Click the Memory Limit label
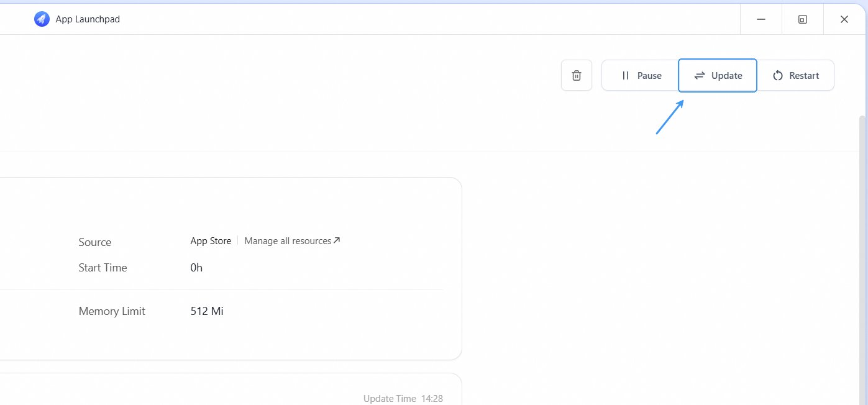The width and height of the screenshot is (868, 405). click(x=112, y=311)
